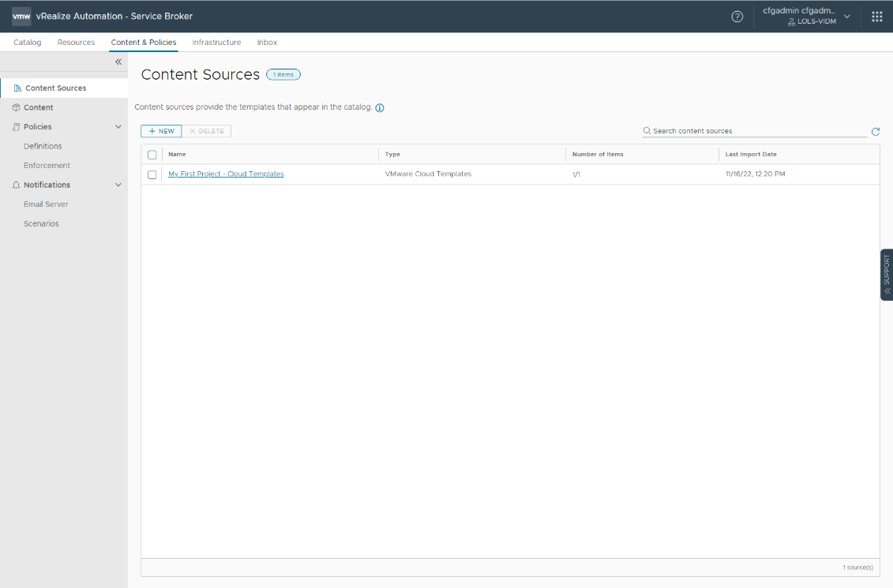Open the Support side panel

pyautogui.click(x=887, y=275)
